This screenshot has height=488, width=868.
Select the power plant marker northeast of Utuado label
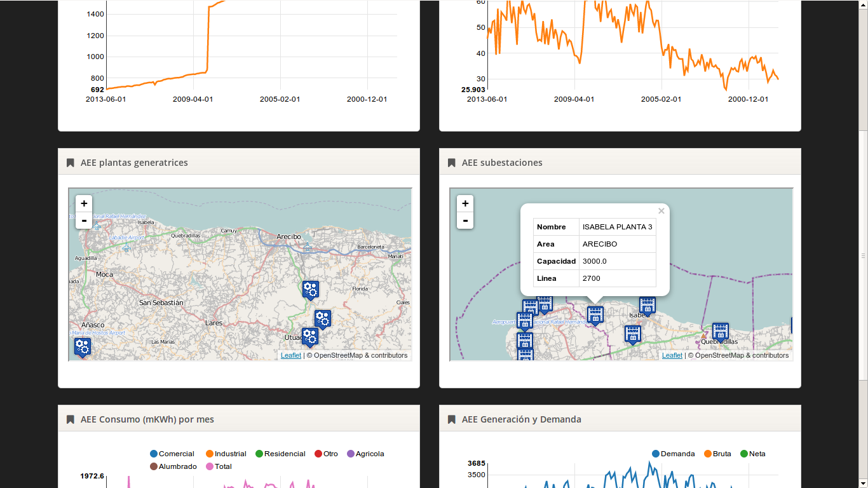pos(323,319)
